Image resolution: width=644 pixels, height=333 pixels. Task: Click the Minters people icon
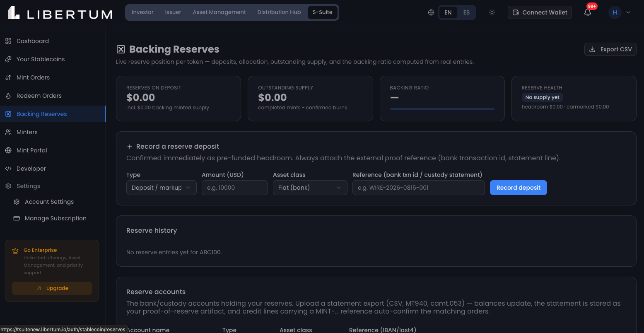coord(8,132)
